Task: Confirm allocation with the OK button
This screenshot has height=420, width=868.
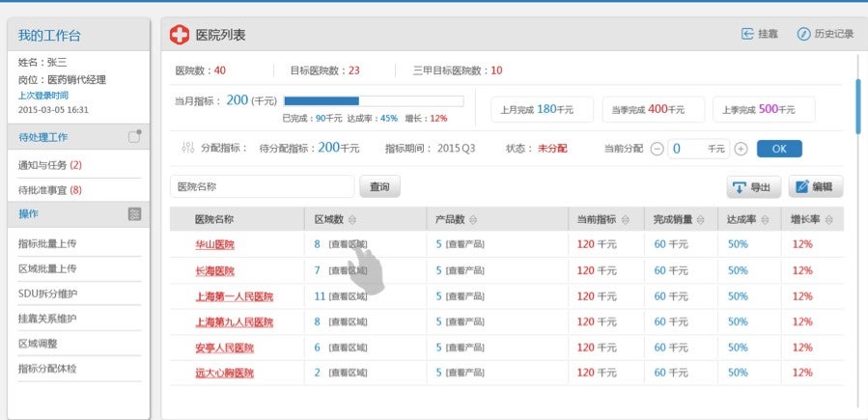Action: click(x=778, y=149)
